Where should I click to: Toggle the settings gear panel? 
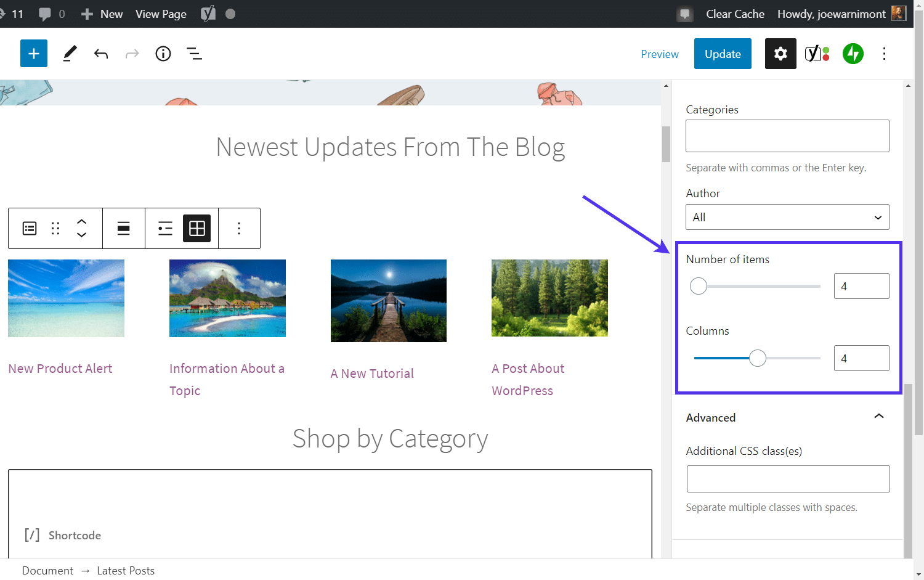pyautogui.click(x=780, y=54)
